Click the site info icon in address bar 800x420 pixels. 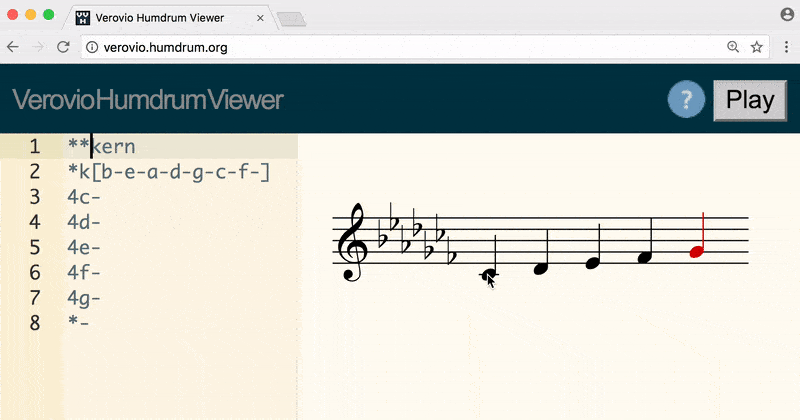coord(92,47)
